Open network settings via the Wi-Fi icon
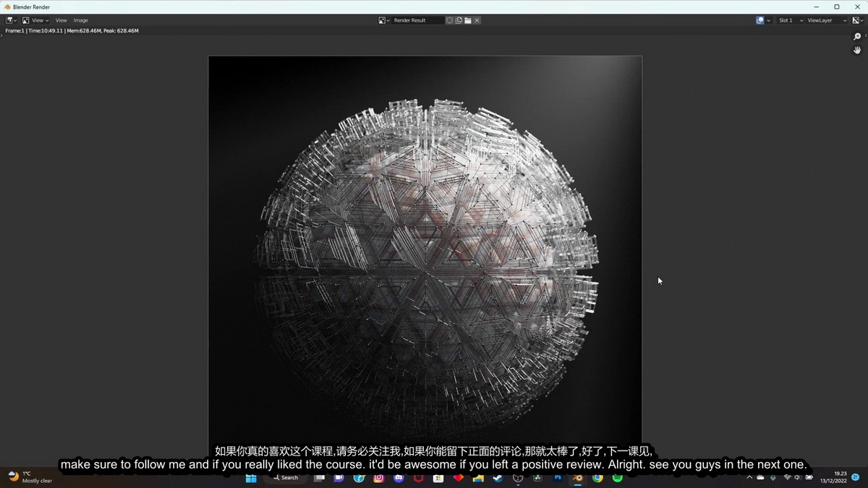This screenshot has width=868, height=488. 787,477
